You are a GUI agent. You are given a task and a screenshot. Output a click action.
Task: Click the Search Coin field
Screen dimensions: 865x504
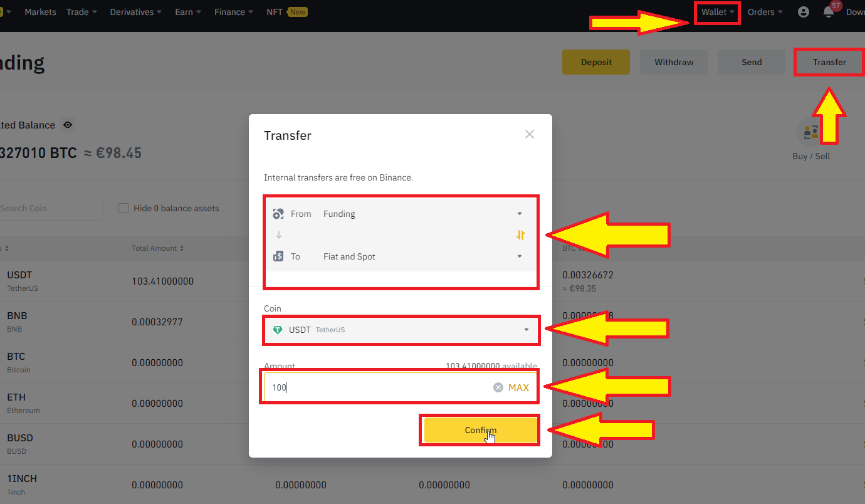pos(50,208)
